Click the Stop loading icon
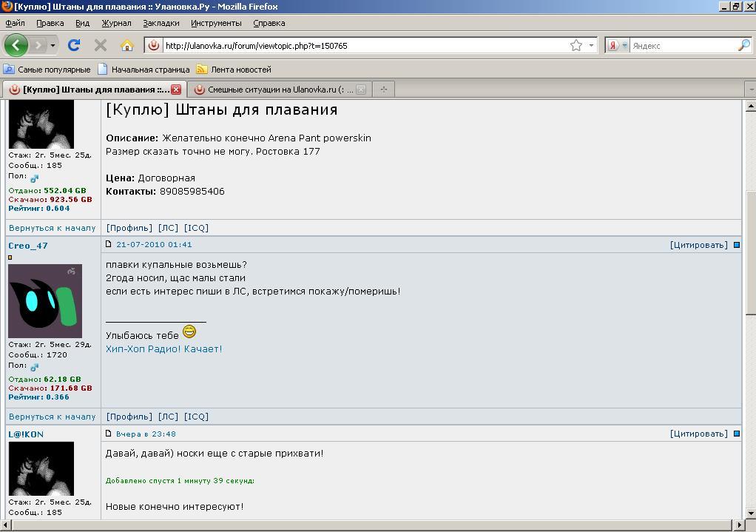This screenshot has width=756, height=532. tap(101, 45)
